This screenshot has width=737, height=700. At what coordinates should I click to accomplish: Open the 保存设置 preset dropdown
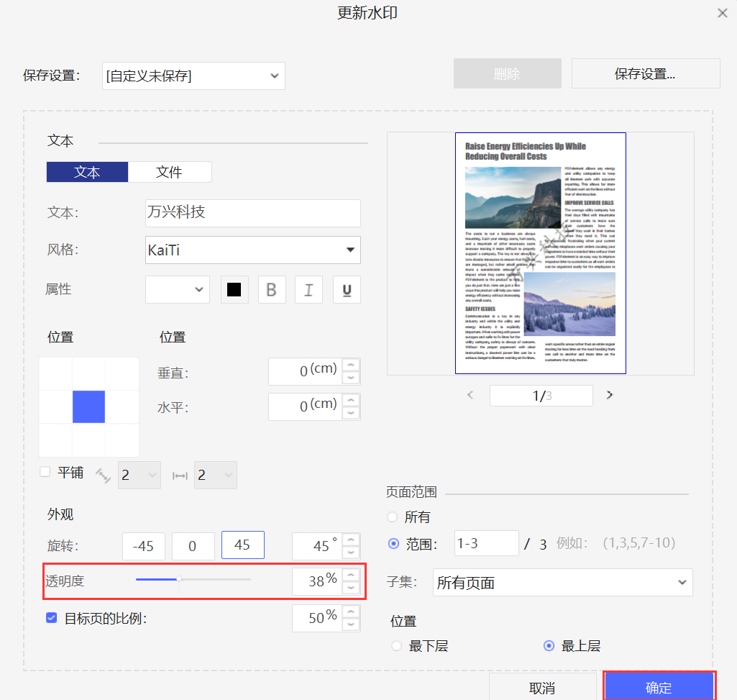(x=193, y=76)
